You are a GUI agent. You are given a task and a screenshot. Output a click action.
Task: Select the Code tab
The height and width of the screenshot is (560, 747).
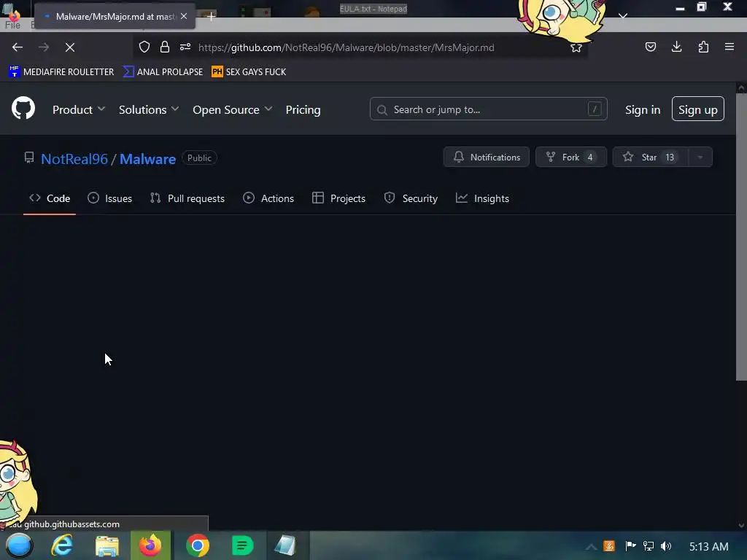pyautogui.click(x=50, y=198)
